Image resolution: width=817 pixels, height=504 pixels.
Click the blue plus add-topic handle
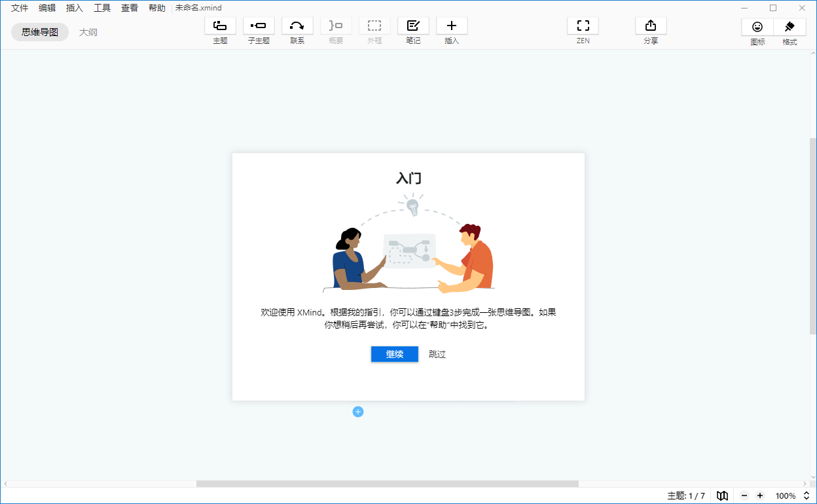tap(358, 412)
